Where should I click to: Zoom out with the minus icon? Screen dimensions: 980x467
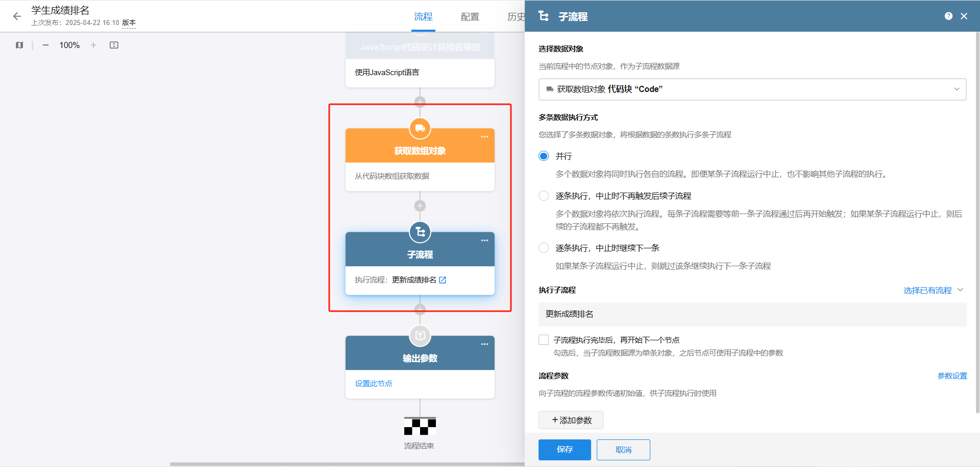coord(45,45)
